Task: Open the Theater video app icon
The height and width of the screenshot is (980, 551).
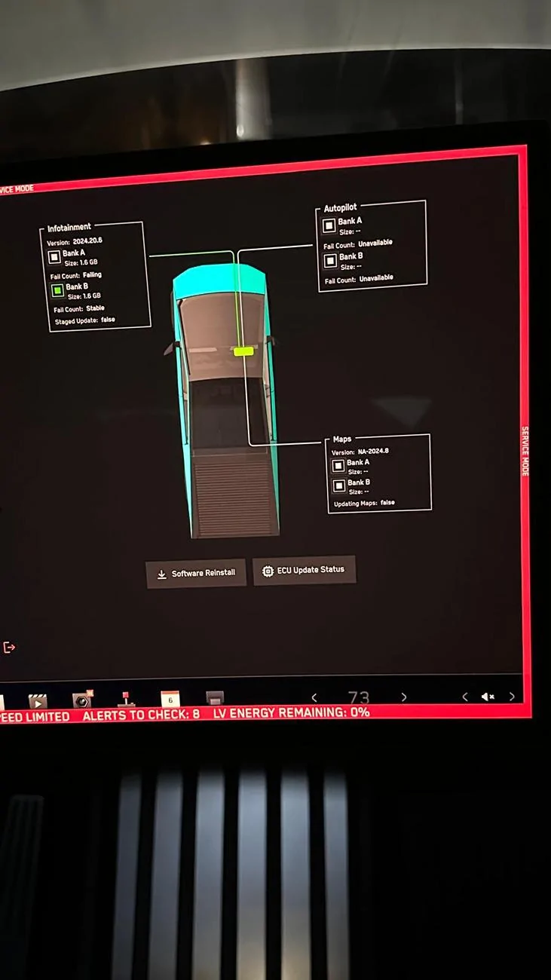Action: (x=38, y=700)
